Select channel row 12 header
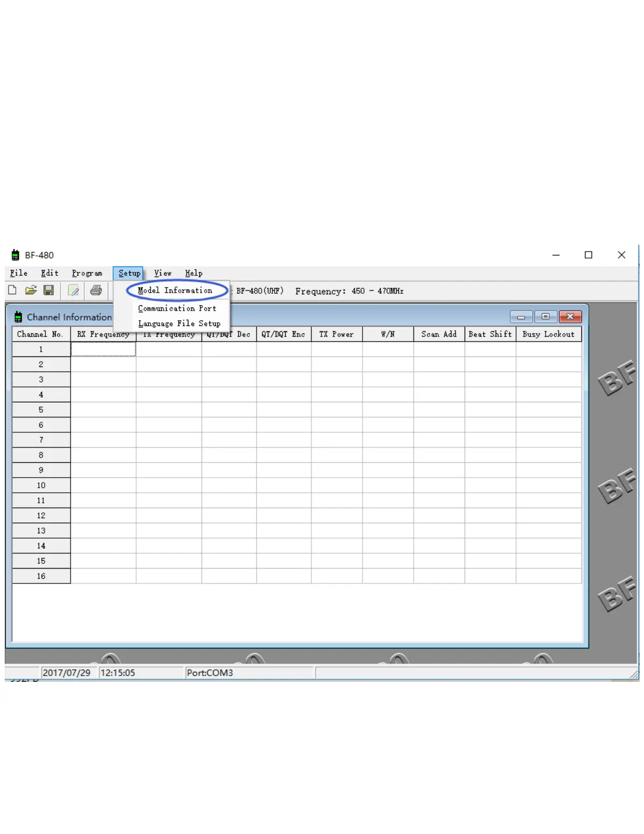Viewport: 644px width, 834px height. (41, 515)
